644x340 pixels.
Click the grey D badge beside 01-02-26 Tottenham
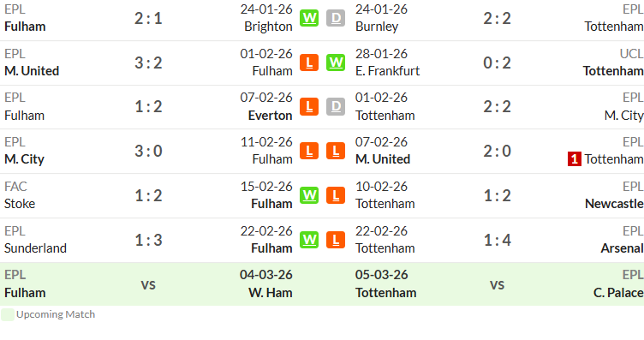[336, 107]
